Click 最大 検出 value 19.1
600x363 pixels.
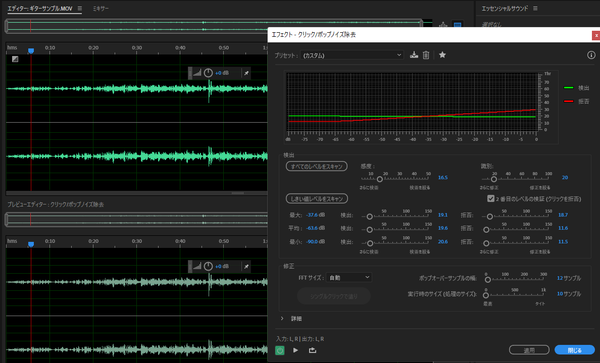point(443,215)
